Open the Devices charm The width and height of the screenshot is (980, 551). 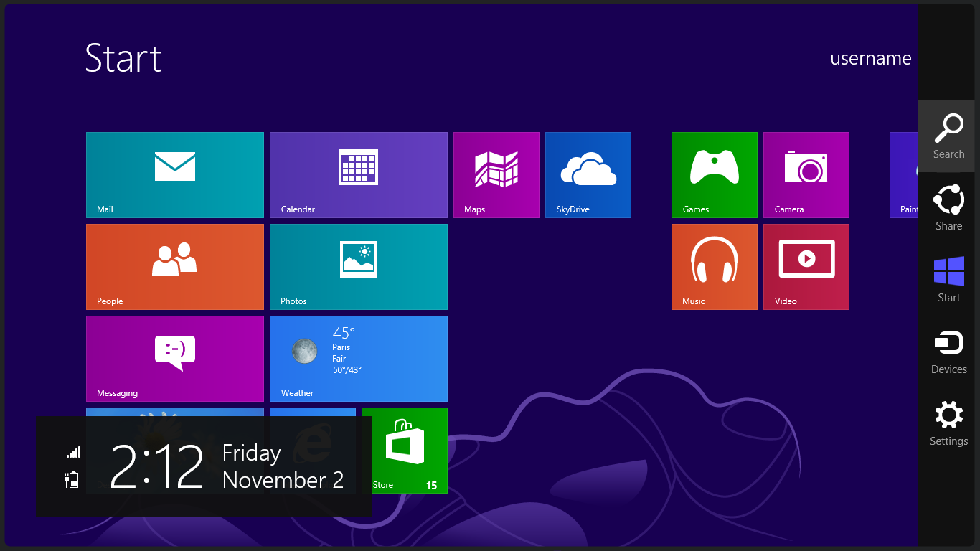pos(948,352)
